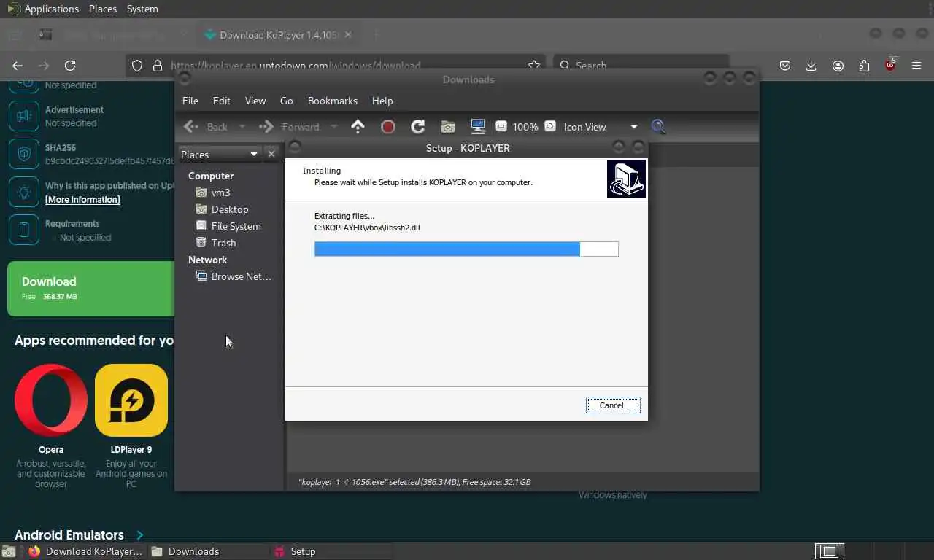
Task: Expand the Back history dropdown arrow
Action: [242, 127]
